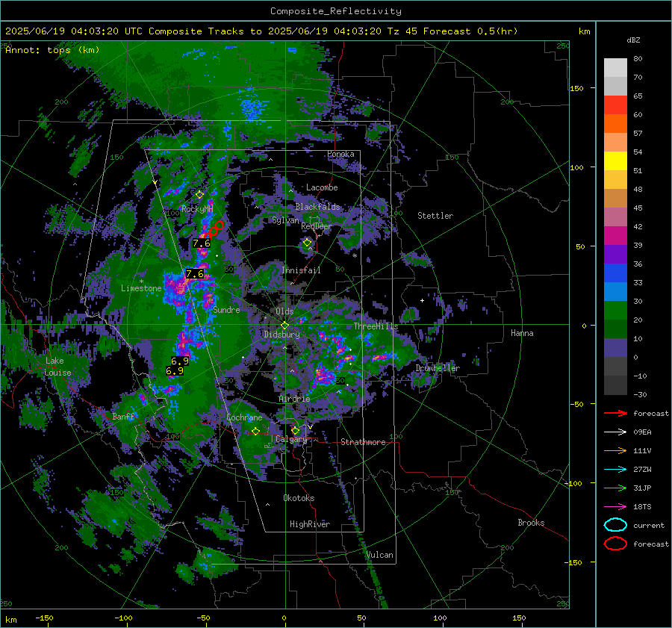
Task: Select the red 'forecast' ellipse legend icon
Action: click(x=615, y=544)
